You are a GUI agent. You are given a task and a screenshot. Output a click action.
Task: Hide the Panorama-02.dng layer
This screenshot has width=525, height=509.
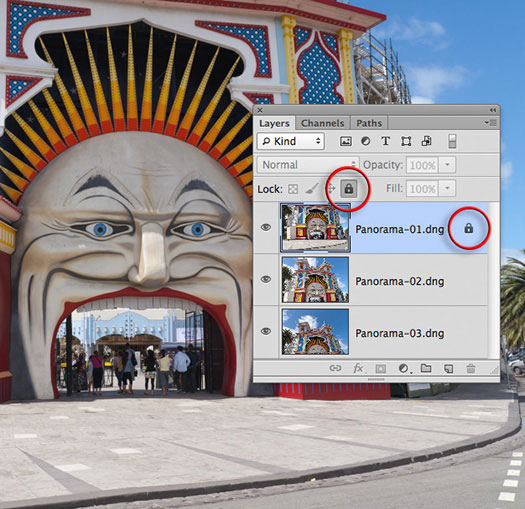(x=266, y=279)
